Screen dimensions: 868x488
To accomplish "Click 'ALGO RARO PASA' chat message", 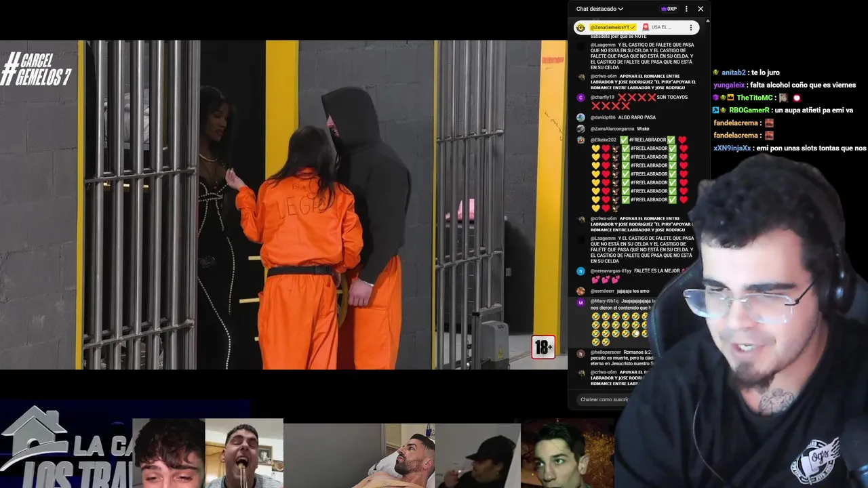I will (637, 117).
